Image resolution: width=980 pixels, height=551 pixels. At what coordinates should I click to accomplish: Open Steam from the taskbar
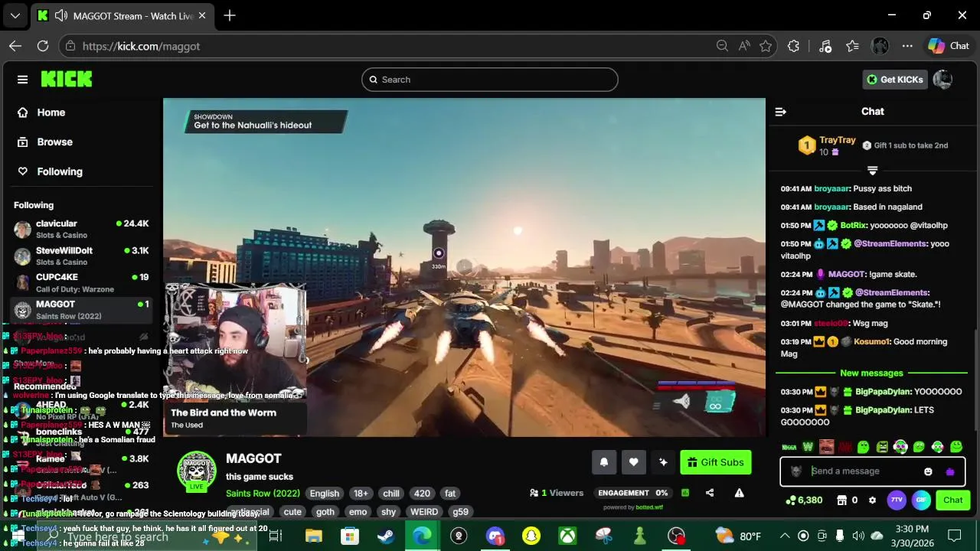click(x=386, y=536)
